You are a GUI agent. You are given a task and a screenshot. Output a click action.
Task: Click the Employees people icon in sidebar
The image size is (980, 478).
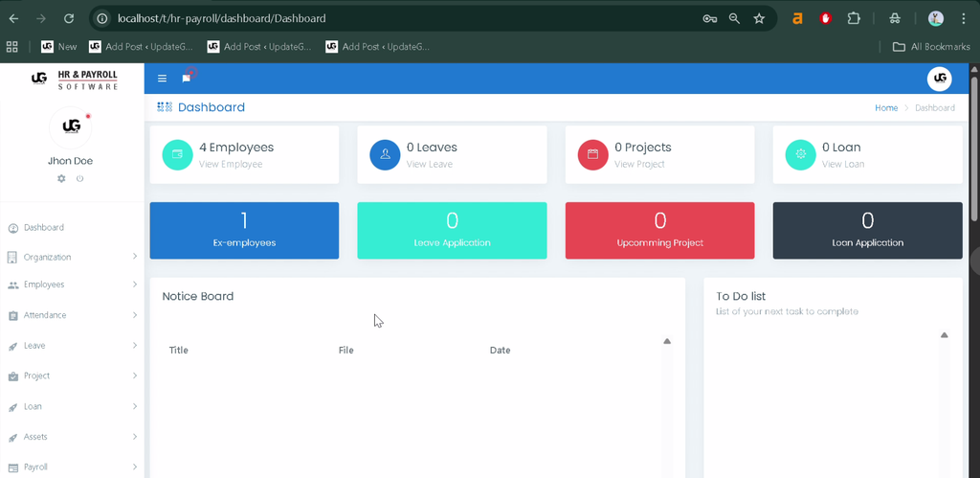point(13,285)
